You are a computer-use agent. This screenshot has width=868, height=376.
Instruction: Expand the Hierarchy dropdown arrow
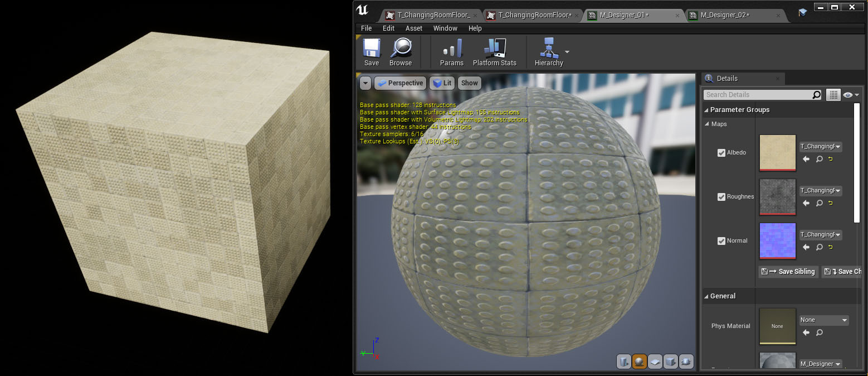[x=567, y=52]
